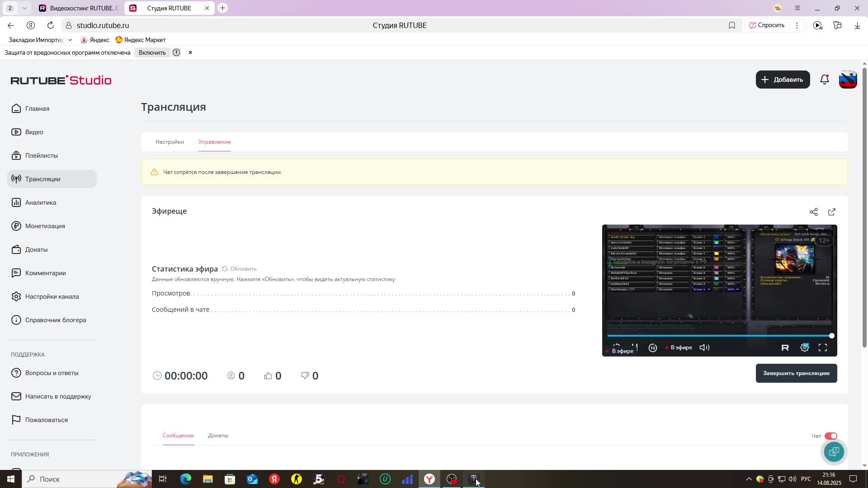Click Обновить to refresh the statistics

click(x=239, y=269)
